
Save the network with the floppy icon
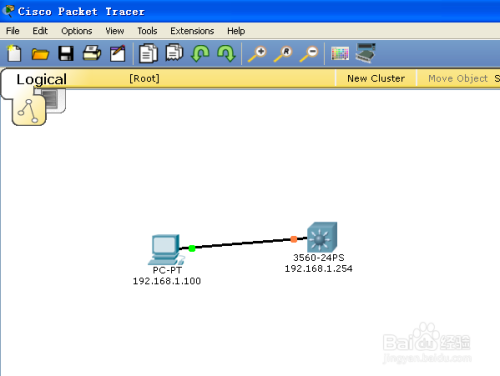66,53
